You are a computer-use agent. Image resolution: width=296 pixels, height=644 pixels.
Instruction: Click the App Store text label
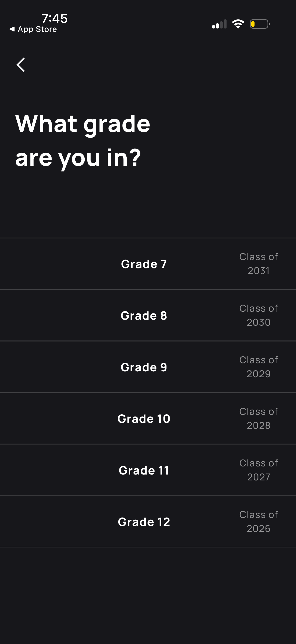tap(37, 29)
